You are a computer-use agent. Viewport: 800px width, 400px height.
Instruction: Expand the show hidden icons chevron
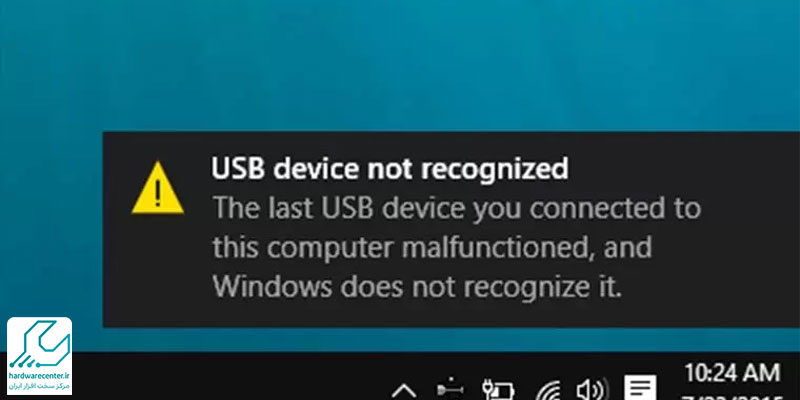pyautogui.click(x=404, y=391)
